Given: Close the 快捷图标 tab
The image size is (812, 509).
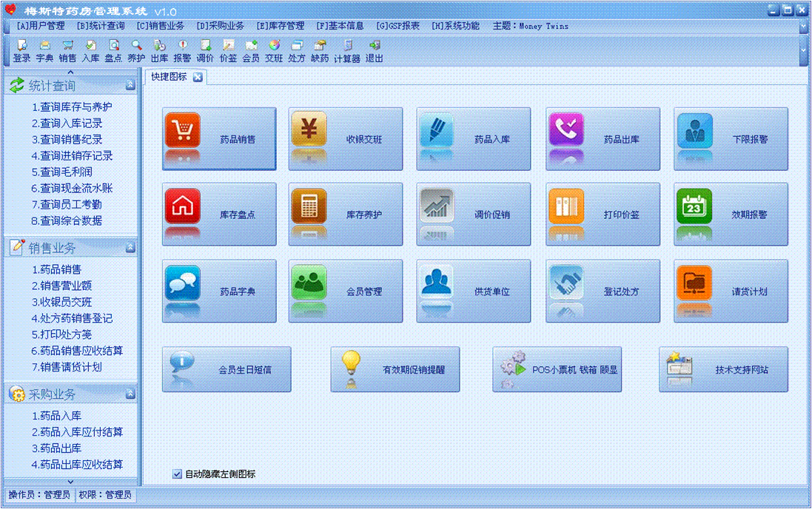Looking at the screenshot, I should tap(198, 77).
